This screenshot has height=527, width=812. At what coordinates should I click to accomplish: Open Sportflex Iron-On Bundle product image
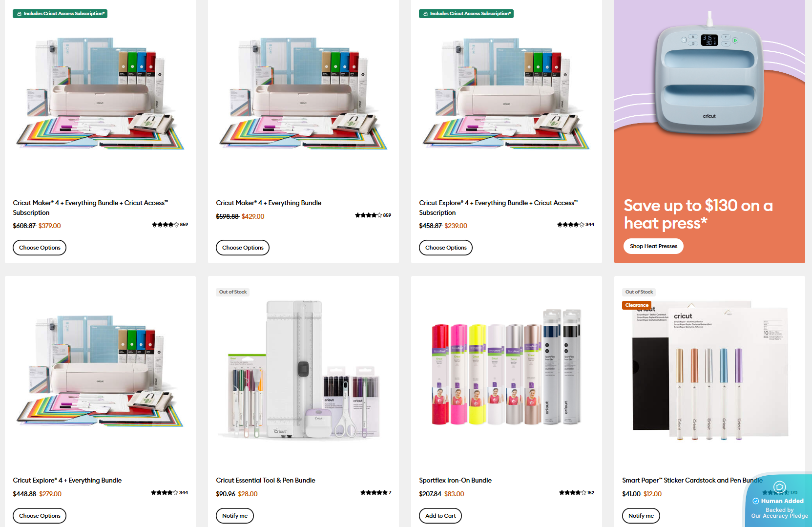tap(506, 367)
